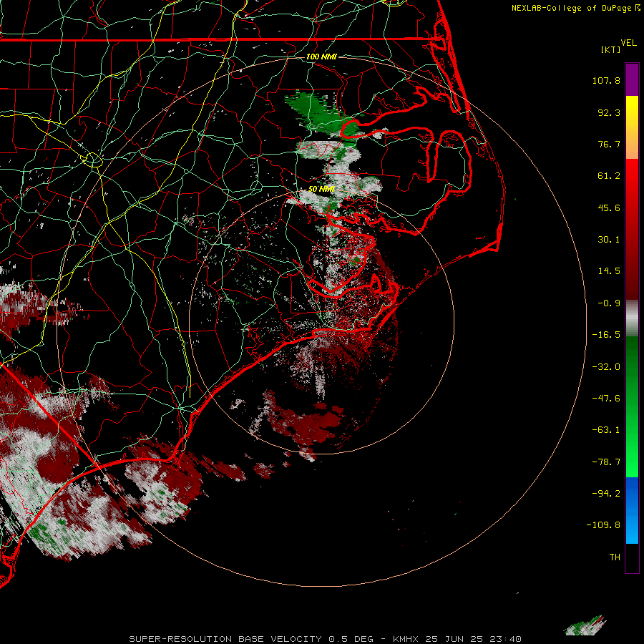644x644 pixels.
Task: Click the -63.1 velocity scale value
Action: (606, 430)
